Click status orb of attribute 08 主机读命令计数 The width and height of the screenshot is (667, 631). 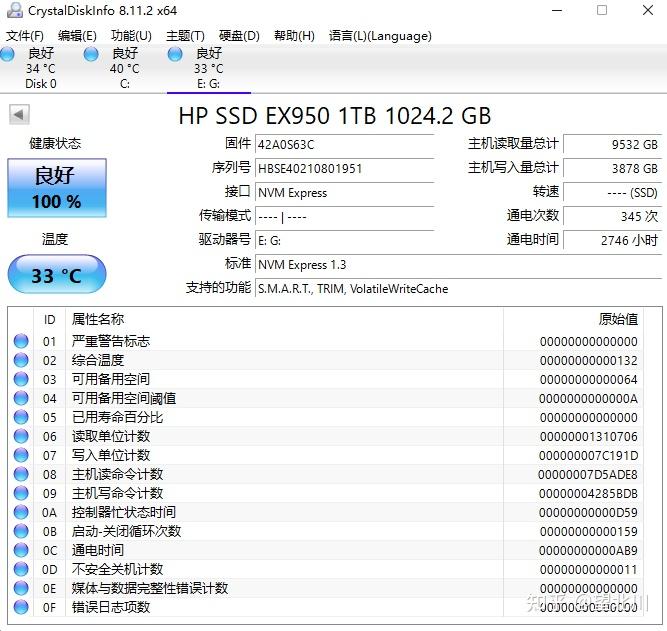(21, 474)
